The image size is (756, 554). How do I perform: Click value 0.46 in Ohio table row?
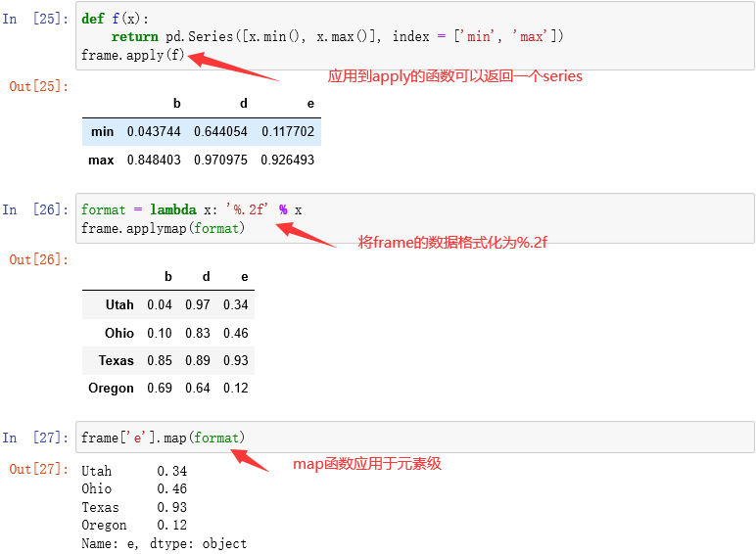pos(236,333)
